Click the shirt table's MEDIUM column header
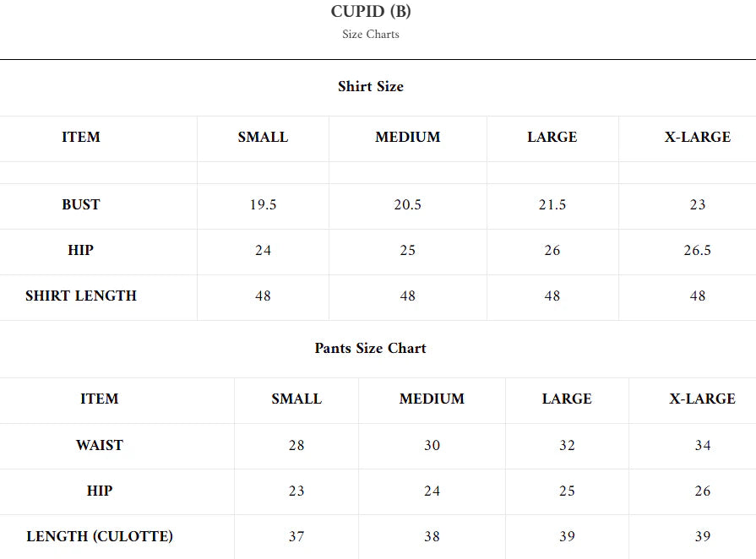Screen dimensions: 756x559 click(x=407, y=137)
